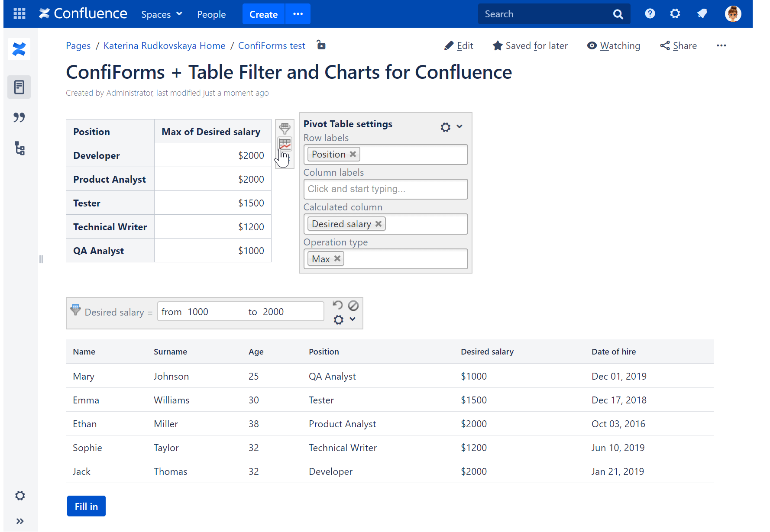Open the Spaces dropdown menu
Screen dimensions: 770x532
[162, 14]
